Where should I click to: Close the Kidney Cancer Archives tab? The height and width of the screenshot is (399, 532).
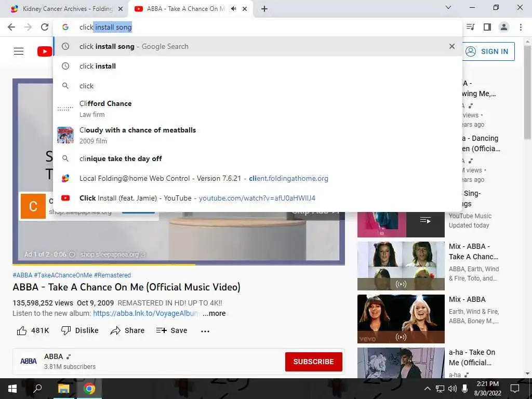tap(121, 9)
